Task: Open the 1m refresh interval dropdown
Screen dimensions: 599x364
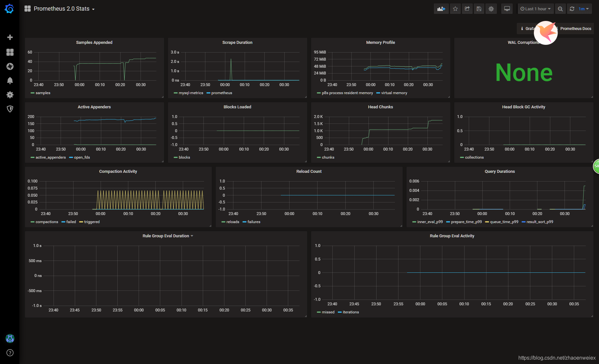Action: click(x=584, y=9)
